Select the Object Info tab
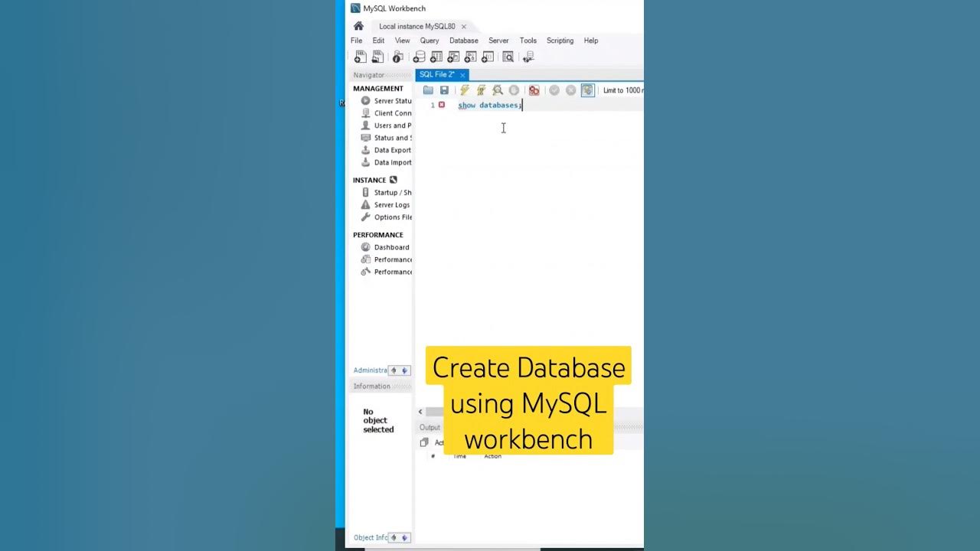 (371, 538)
